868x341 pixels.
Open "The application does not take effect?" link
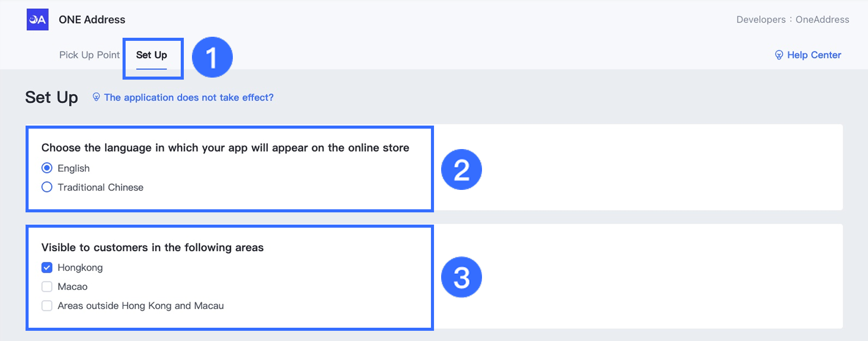click(189, 98)
